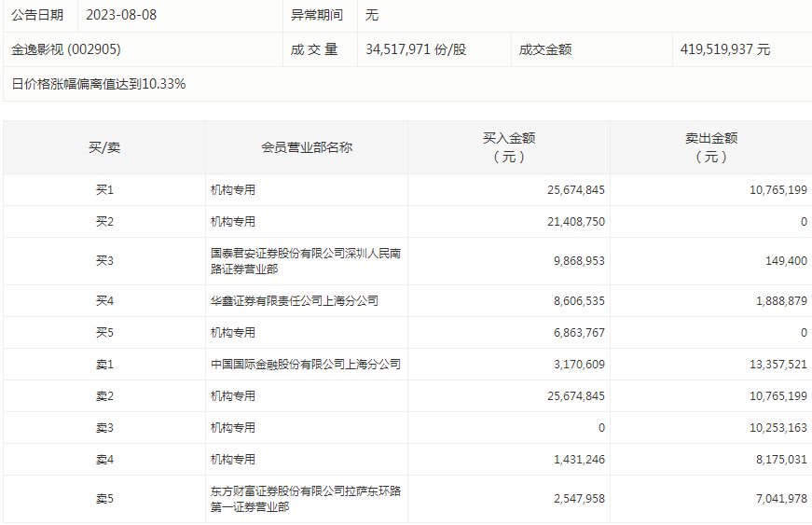Open 东方财富证券 拉萨东环路 branch entry
The height and width of the screenshot is (525, 812).
point(306,499)
